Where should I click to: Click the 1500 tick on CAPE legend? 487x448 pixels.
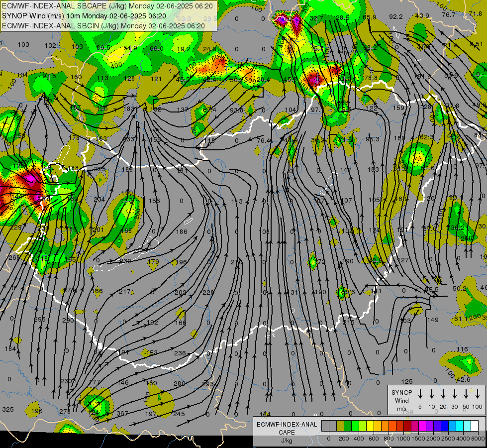[418, 439]
